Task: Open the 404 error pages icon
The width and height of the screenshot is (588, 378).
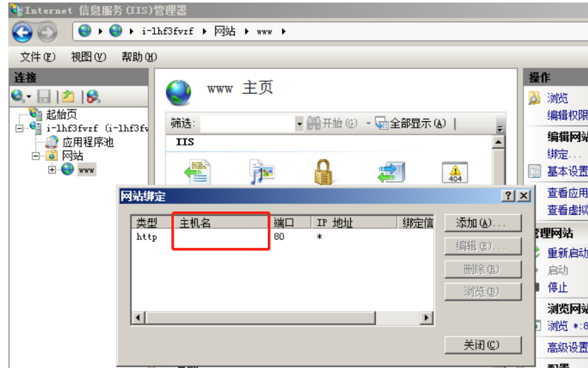Action: 455,172
